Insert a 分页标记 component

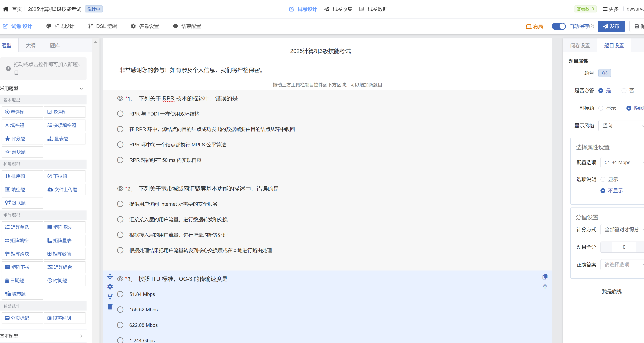click(x=22, y=318)
